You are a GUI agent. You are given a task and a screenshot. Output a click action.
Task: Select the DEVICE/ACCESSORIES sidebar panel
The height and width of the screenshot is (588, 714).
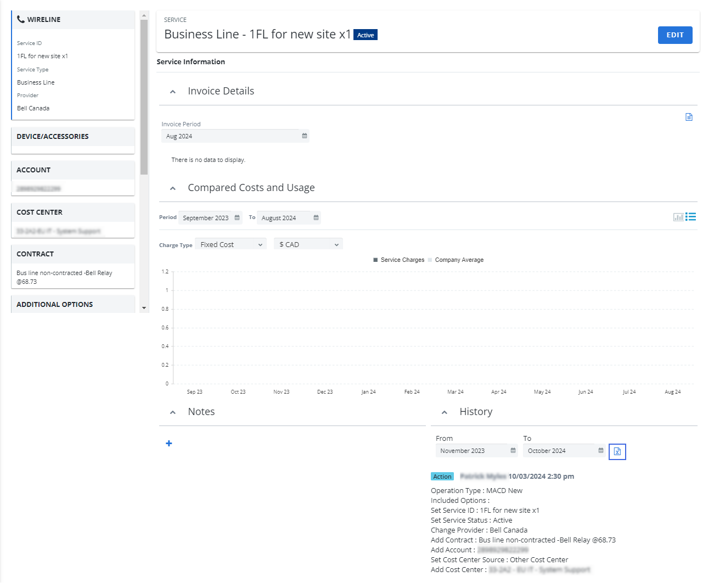(x=53, y=137)
